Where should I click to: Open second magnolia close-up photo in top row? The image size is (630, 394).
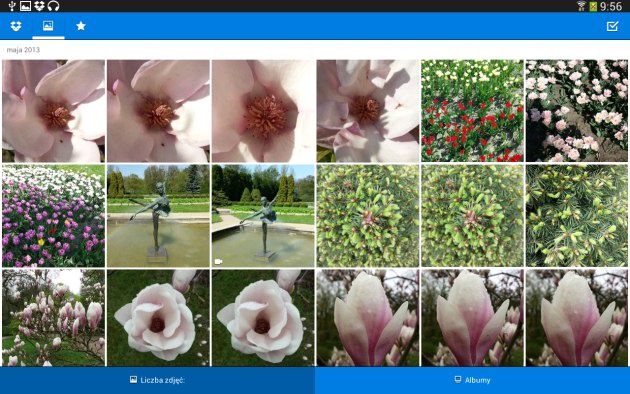pyautogui.click(x=158, y=111)
